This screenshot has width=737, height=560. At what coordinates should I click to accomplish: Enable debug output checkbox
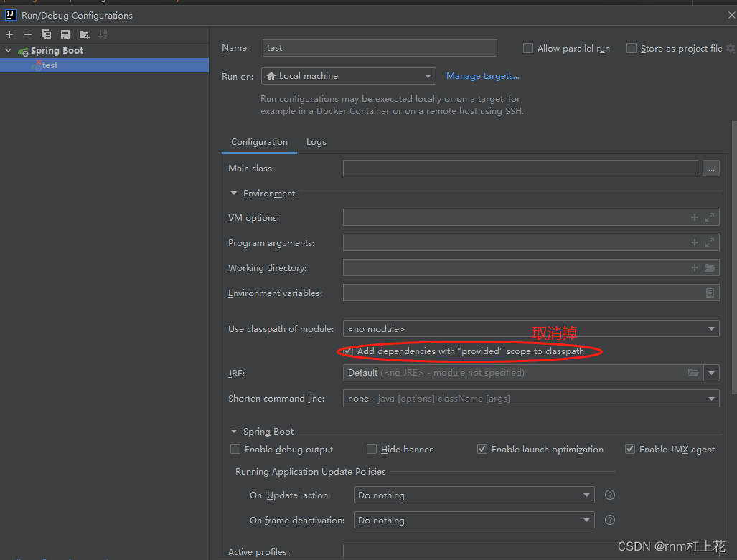235,449
